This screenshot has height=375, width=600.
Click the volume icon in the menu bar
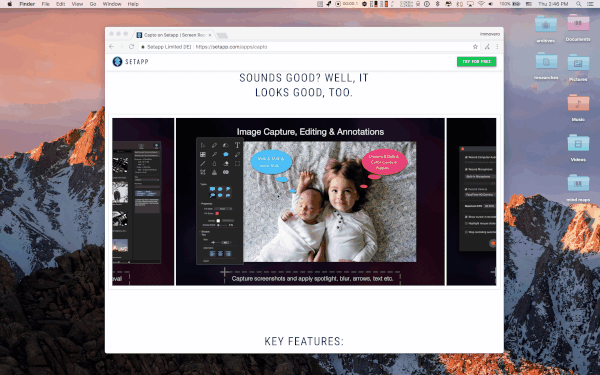point(491,4)
